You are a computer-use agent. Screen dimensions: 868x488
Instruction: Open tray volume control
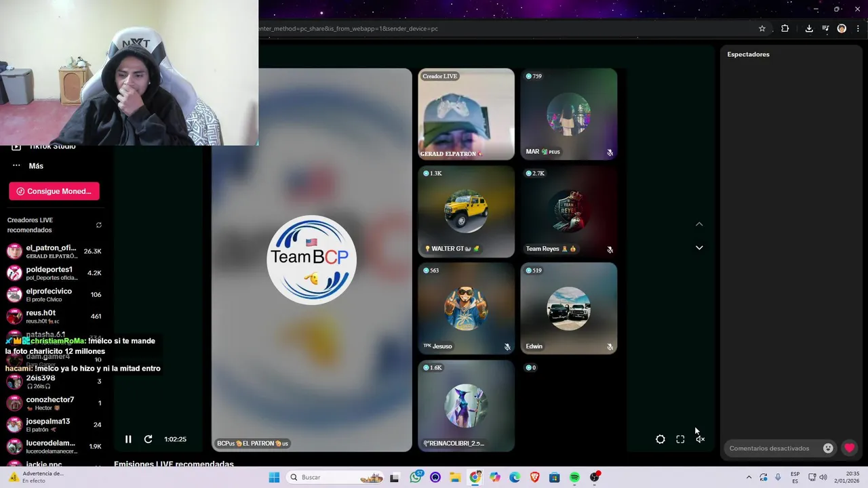pyautogui.click(x=823, y=477)
